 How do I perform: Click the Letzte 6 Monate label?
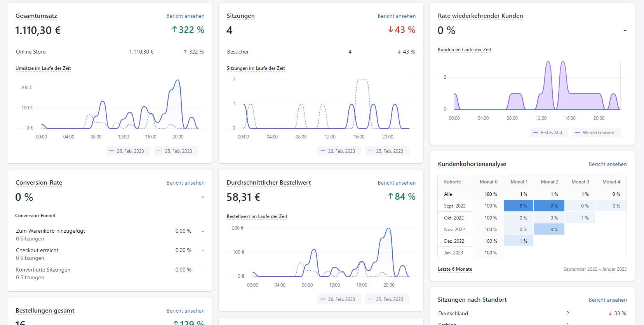click(455, 269)
